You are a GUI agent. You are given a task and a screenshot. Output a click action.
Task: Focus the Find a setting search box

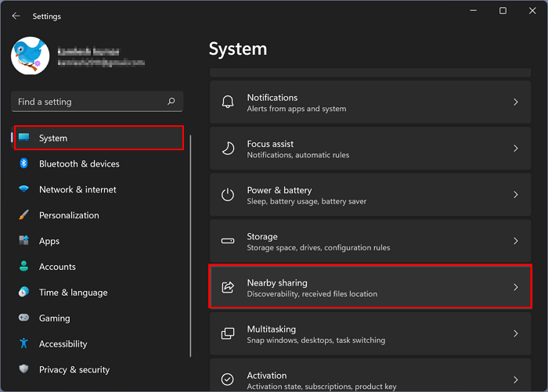(86, 102)
